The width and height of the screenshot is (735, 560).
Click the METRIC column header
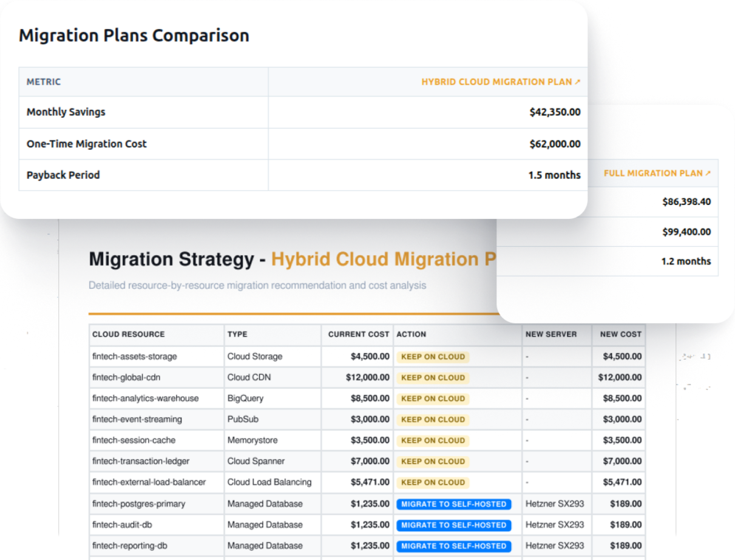point(44,82)
